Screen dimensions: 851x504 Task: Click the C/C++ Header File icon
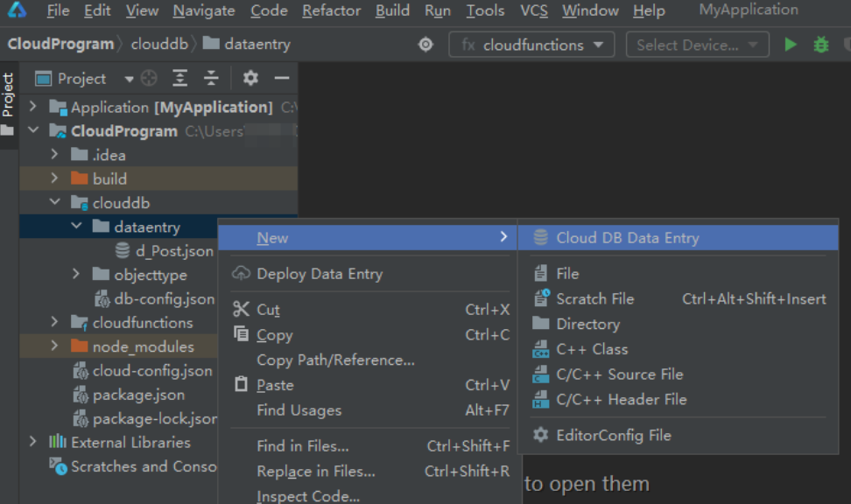click(540, 399)
